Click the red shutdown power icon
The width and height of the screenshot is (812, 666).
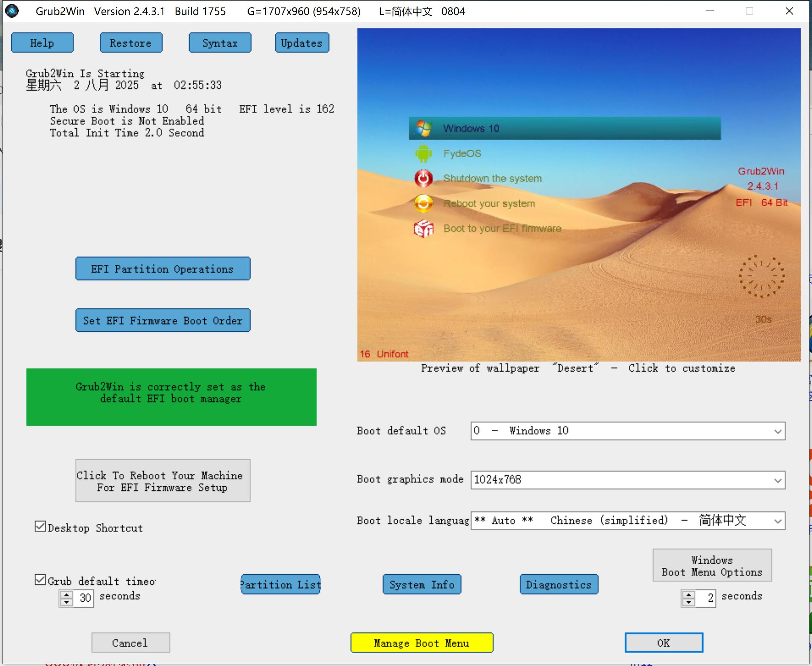(x=423, y=178)
